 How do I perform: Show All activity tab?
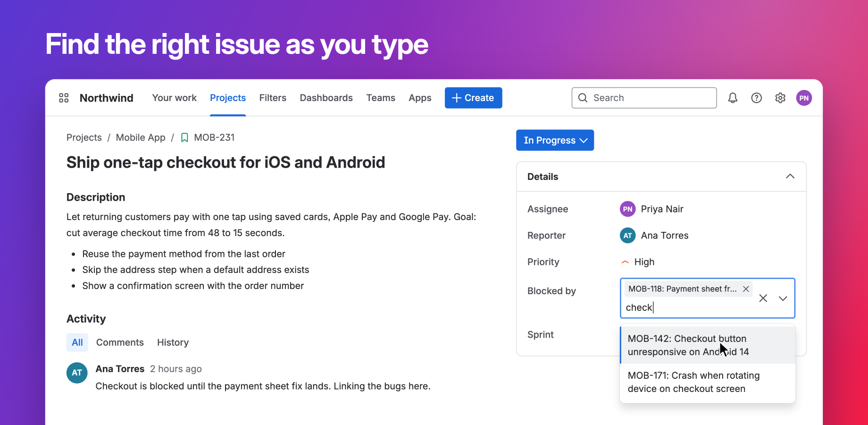[77, 342]
